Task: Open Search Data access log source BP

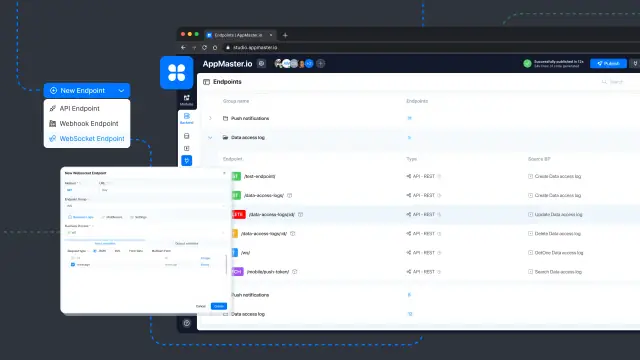Action: pos(555,272)
